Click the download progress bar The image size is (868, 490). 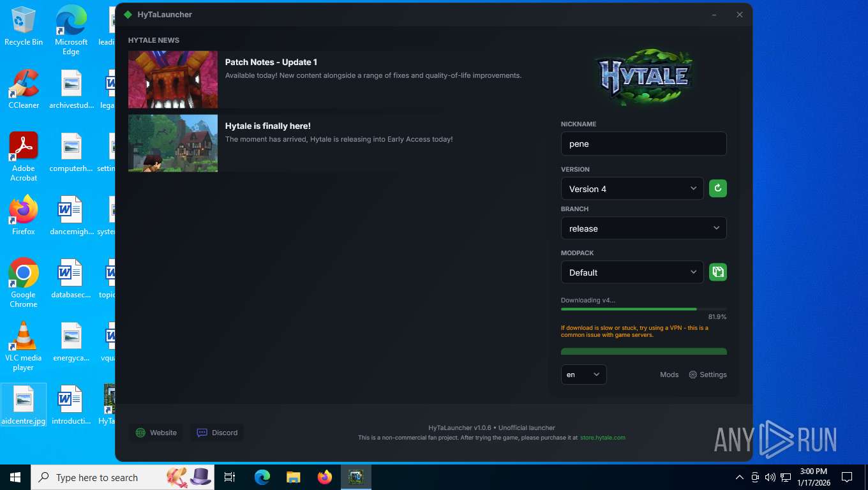(x=643, y=309)
